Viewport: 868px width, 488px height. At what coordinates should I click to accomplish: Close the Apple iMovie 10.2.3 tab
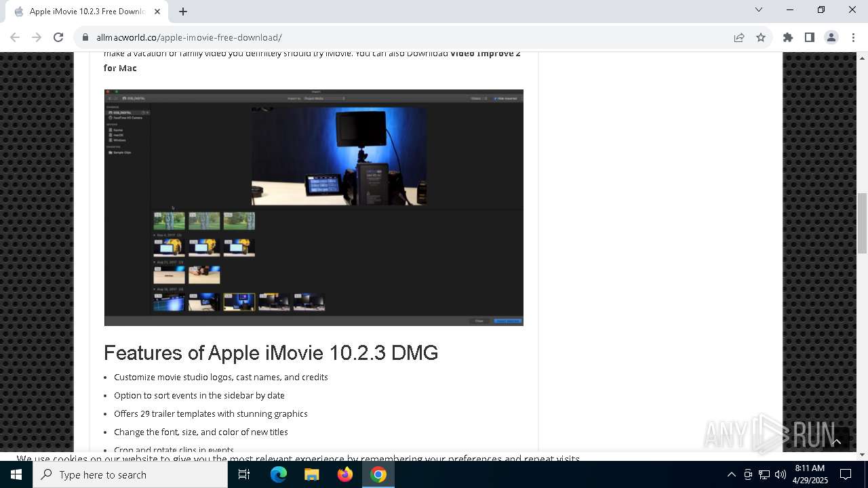(157, 11)
